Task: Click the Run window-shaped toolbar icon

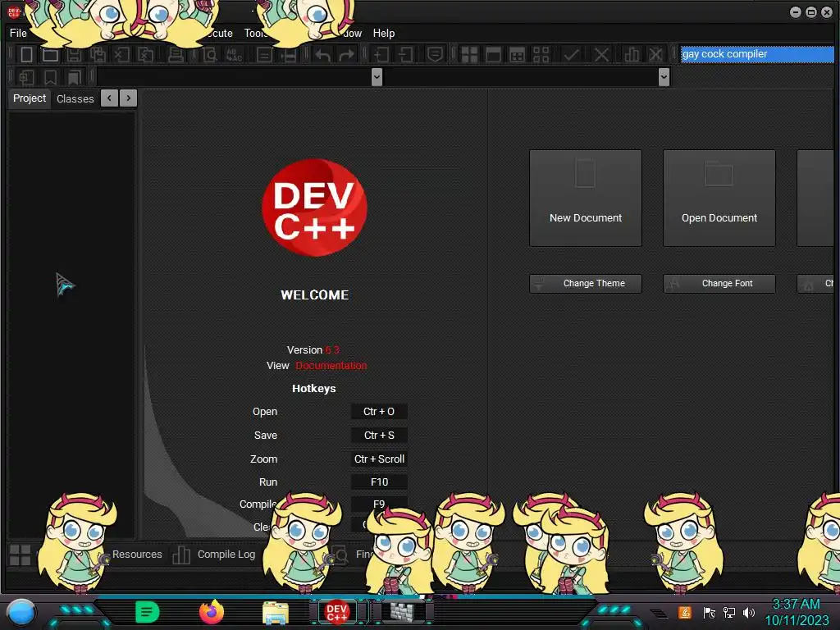Action: pyautogui.click(x=493, y=55)
